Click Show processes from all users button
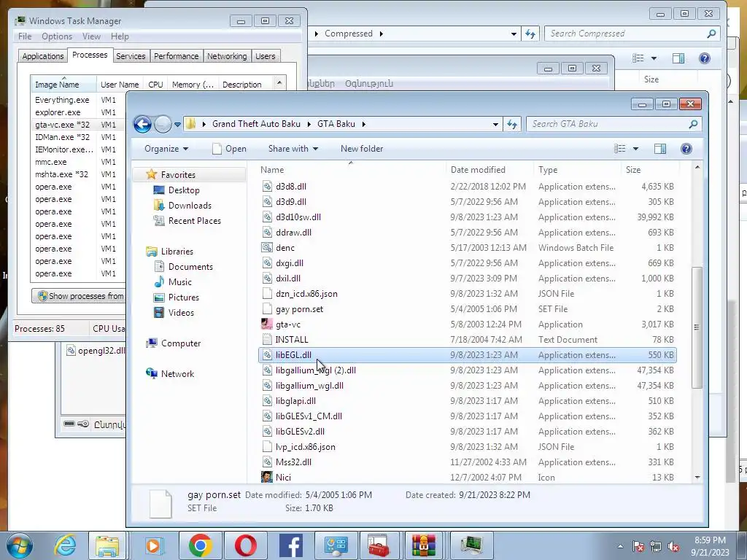 pyautogui.click(x=79, y=296)
